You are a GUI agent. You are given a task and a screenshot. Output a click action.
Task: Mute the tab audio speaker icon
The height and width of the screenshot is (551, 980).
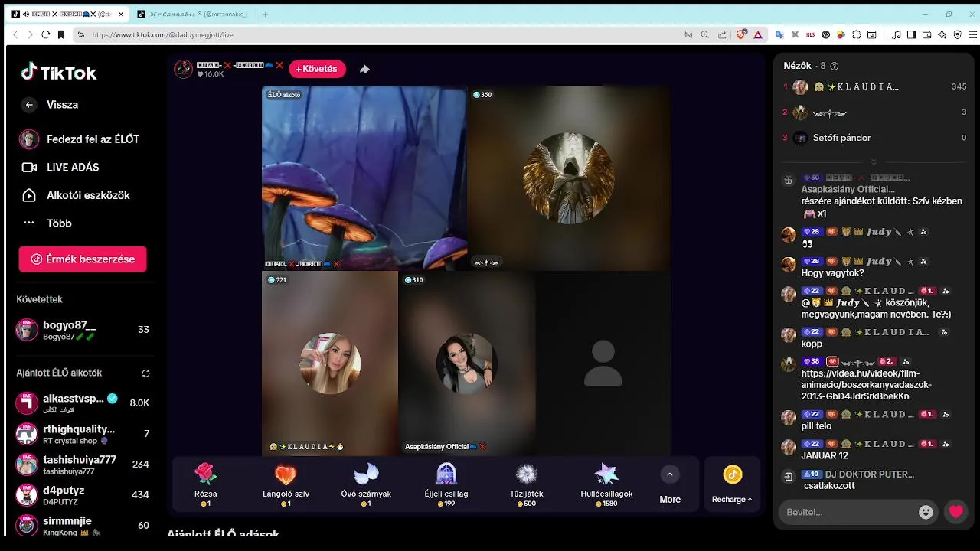(x=26, y=14)
